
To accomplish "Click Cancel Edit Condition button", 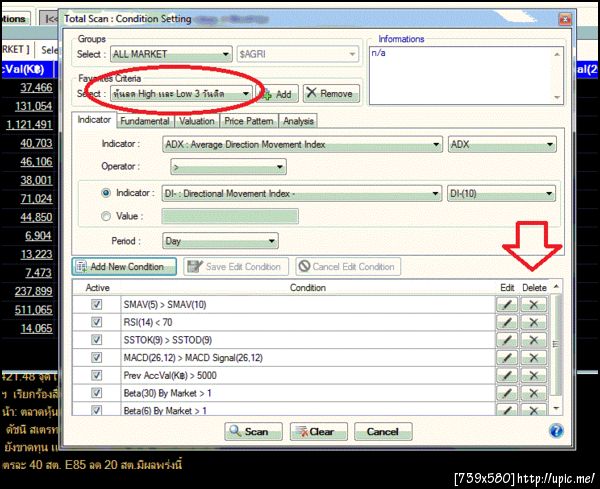I will pos(348,266).
